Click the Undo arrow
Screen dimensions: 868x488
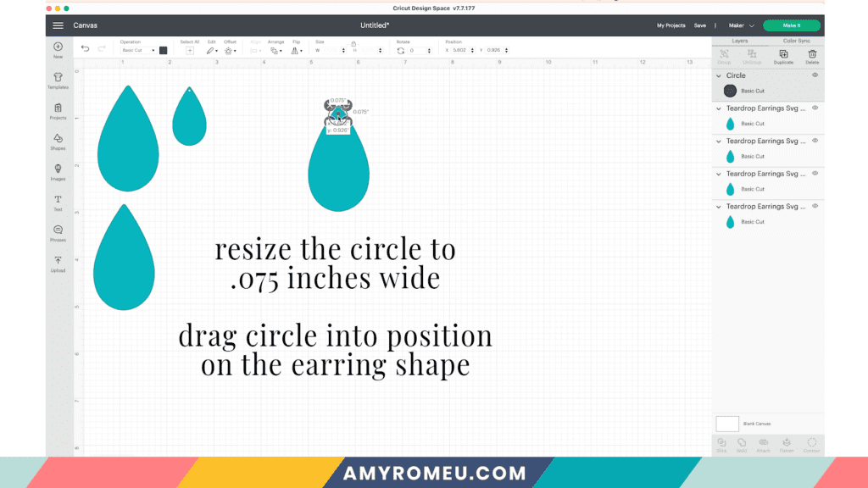86,48
